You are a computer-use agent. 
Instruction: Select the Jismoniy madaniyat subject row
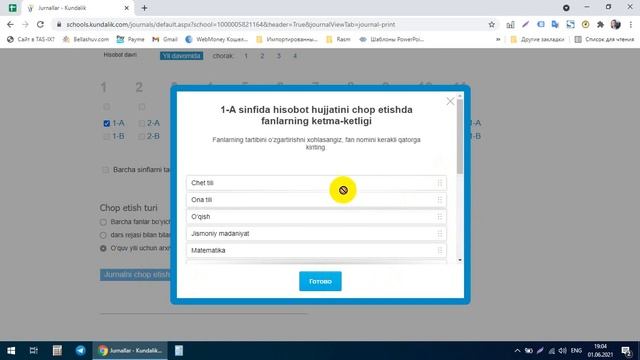click(x=316, y=233)
